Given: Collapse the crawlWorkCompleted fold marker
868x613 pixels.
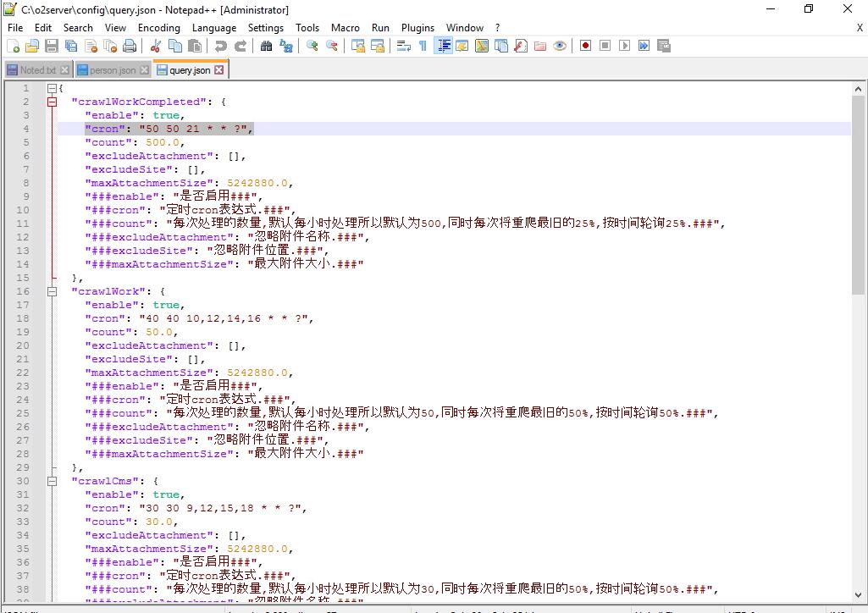Looking at the screenshot, I should point(52,102).
